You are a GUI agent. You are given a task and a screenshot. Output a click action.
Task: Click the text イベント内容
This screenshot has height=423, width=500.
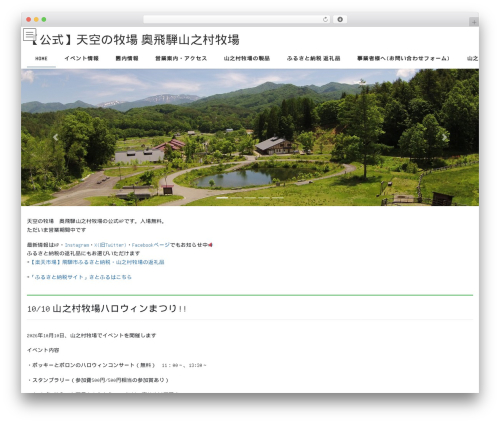(43, 350)
